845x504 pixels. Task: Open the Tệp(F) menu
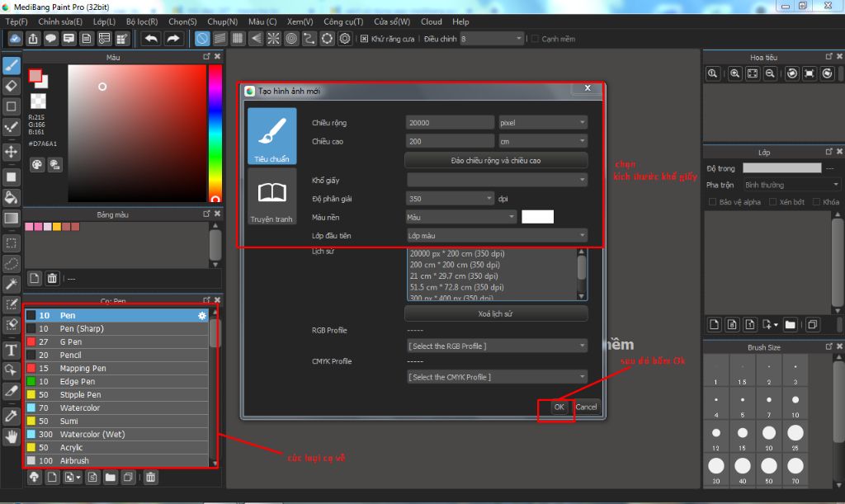click(17, 21)
